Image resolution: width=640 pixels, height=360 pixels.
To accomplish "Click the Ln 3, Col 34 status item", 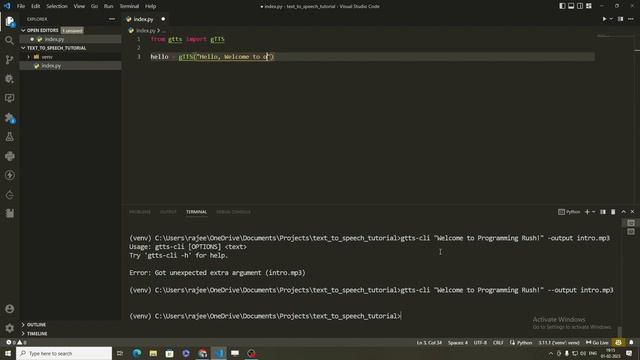I will pos(429,342).
